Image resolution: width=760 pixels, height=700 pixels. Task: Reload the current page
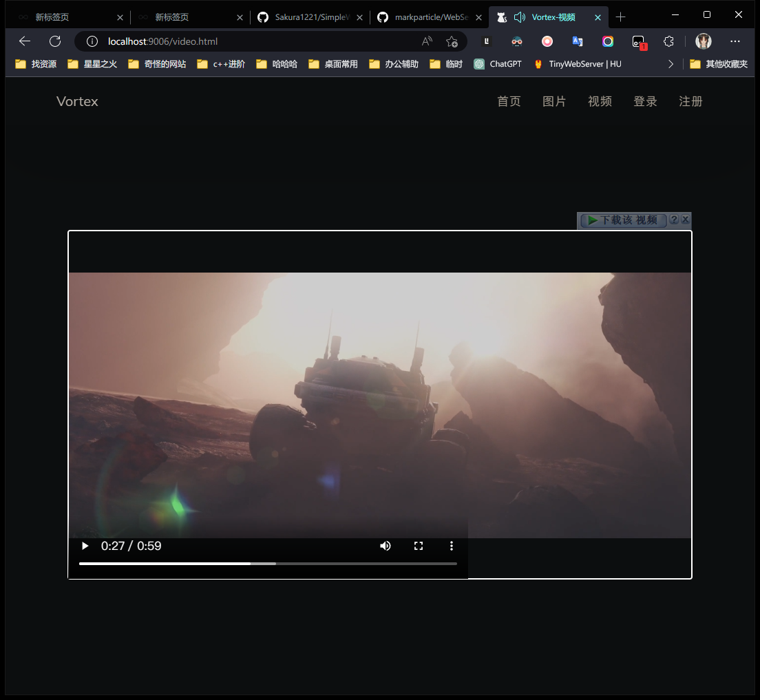55,41
